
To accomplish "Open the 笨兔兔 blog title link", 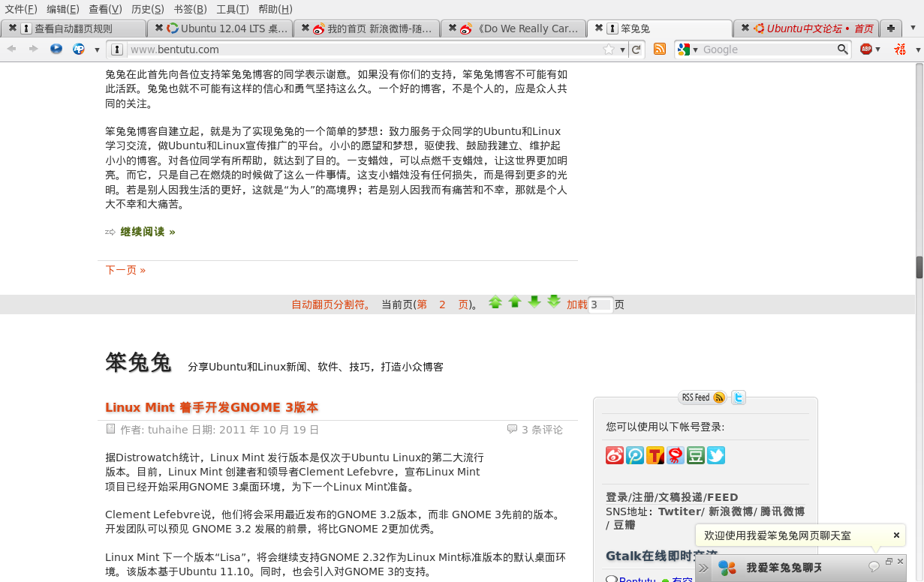I will pos(139,363).
